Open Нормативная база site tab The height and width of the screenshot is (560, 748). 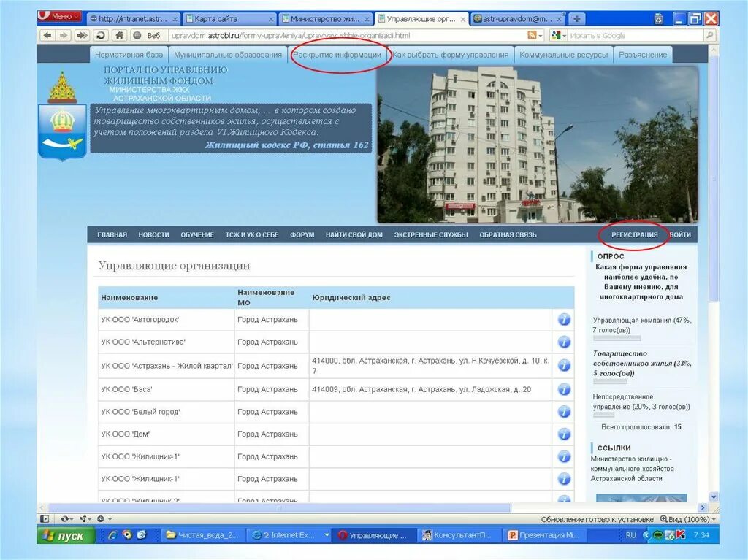pos(129,55)
